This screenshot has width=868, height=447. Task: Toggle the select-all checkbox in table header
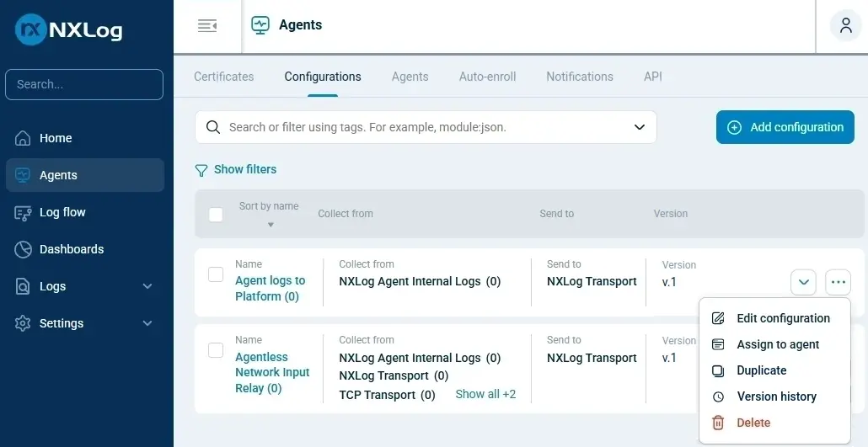coord(216,215)
